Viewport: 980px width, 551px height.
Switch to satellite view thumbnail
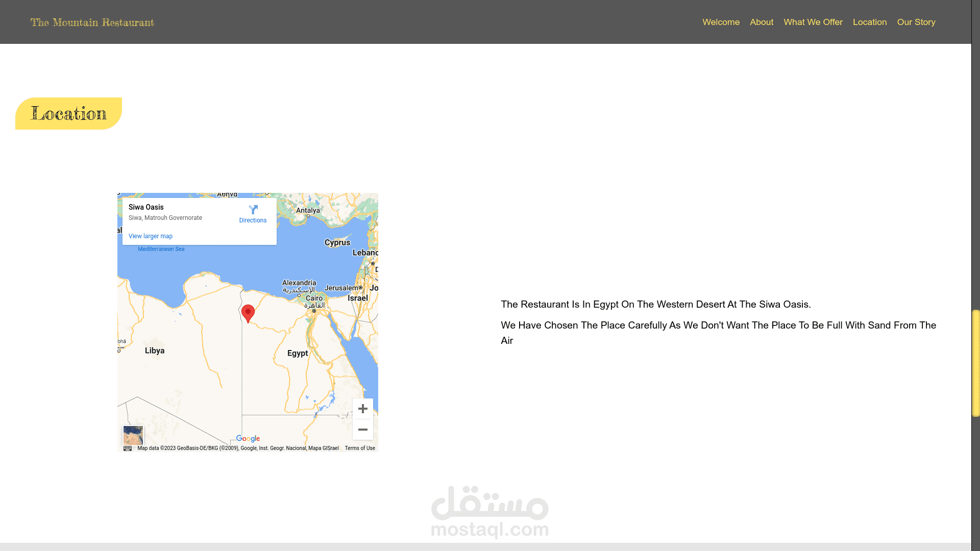point(133,435)
